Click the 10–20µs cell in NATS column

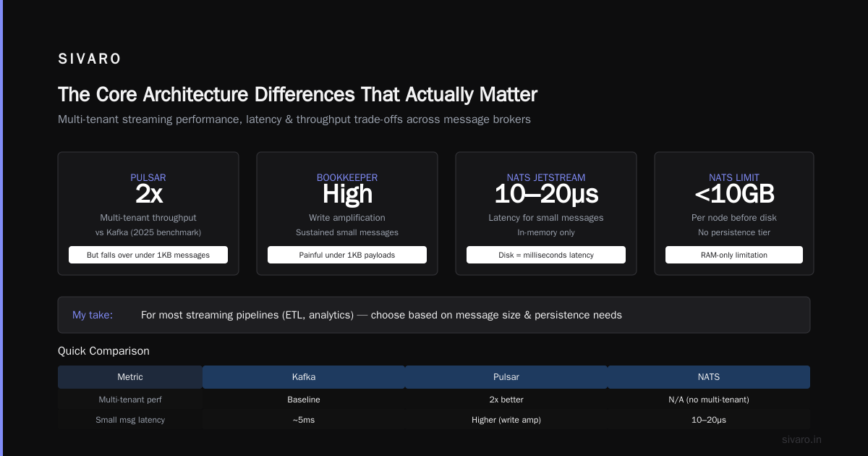(x=709, y=420)
